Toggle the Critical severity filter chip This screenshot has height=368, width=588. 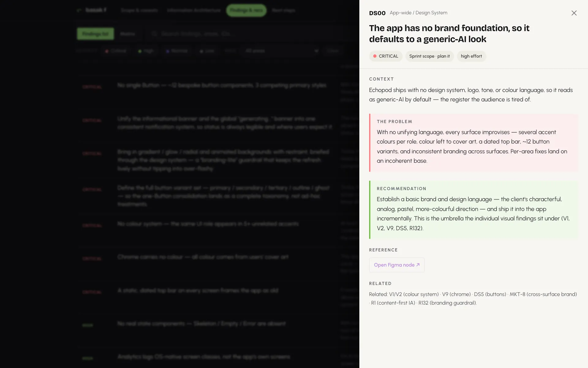point(115,51)
